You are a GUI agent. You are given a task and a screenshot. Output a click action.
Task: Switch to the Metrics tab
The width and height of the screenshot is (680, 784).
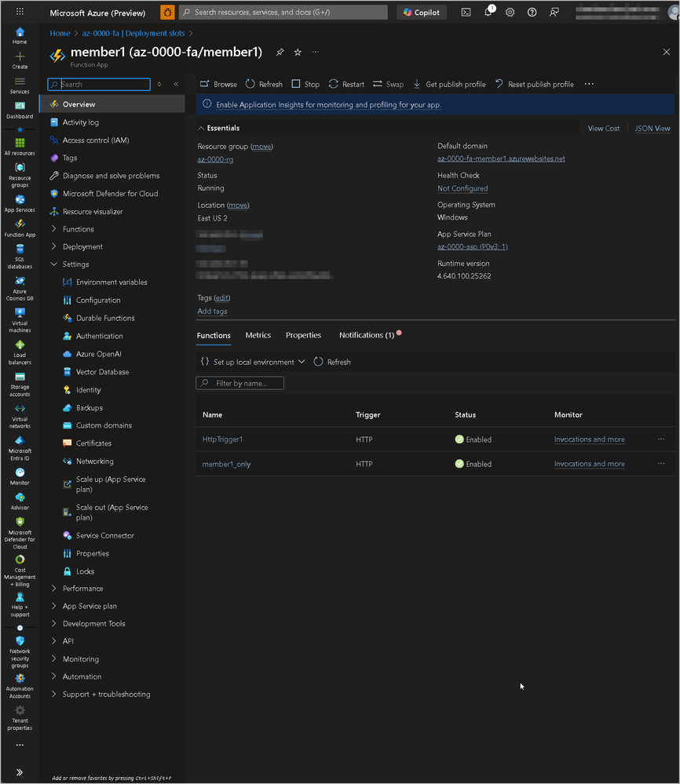pyautogui.click(x=258, y=335)
